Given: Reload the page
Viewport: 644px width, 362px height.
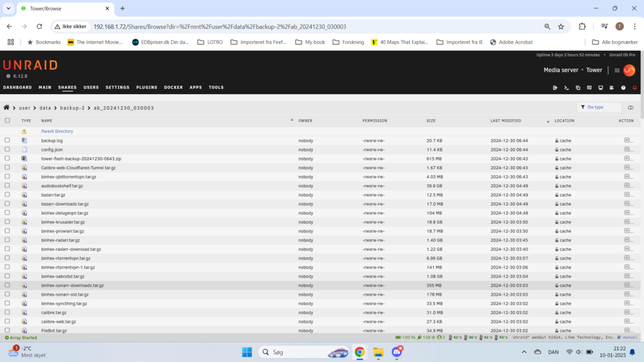Looking at the screenshot, I should (x=39, y=26).
